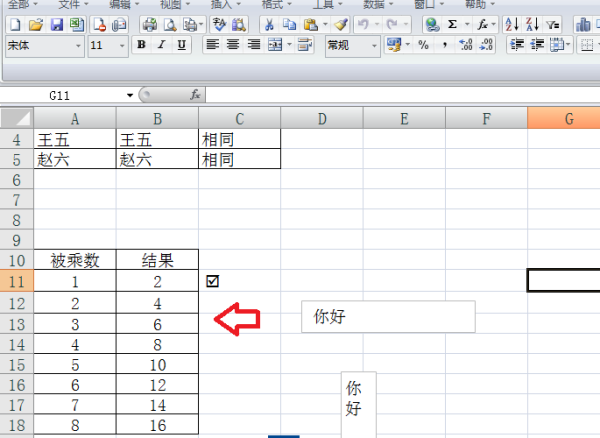Decrease decimal places
The image size is (600, 438).
[x=486, y=46]
